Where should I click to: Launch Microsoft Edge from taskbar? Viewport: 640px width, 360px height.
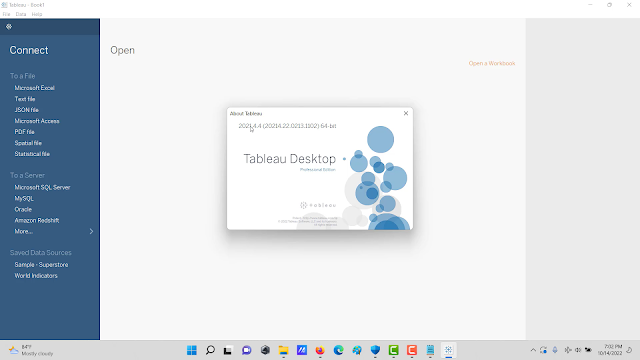(x=338, y=350)
